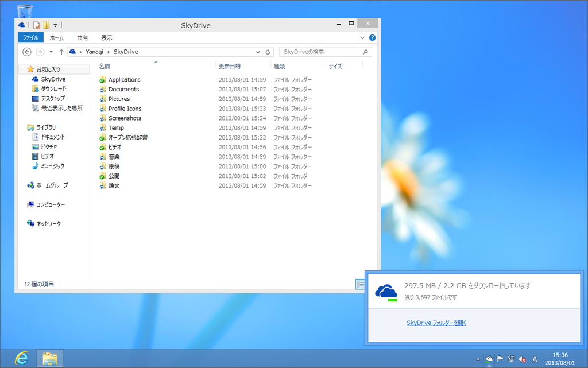The height and width of the screenshot is (368, 588).
Task: Sort by the 名前 column header
Action: click(105, 67)
